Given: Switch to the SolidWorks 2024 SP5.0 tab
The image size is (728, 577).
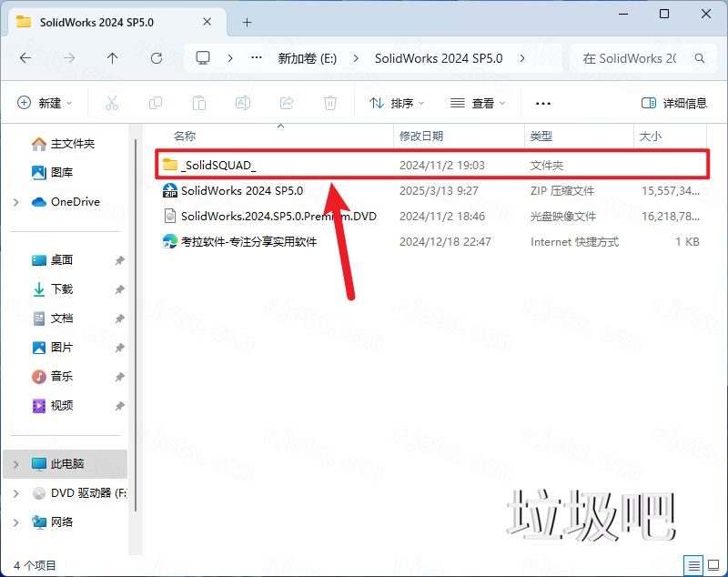Looking at the screenshot, I should click(x=100, y=21).
